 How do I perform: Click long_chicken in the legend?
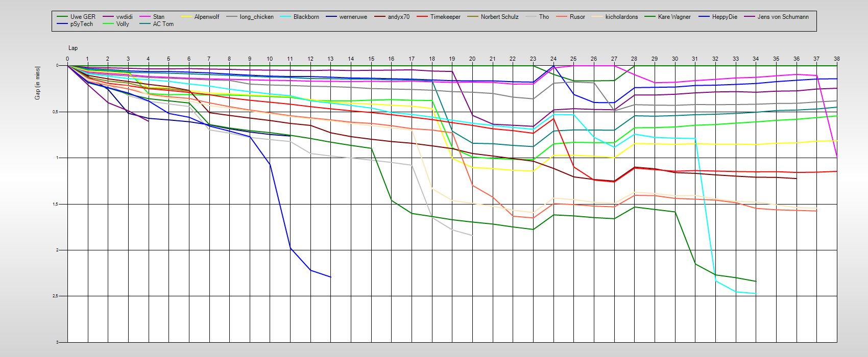256,17
